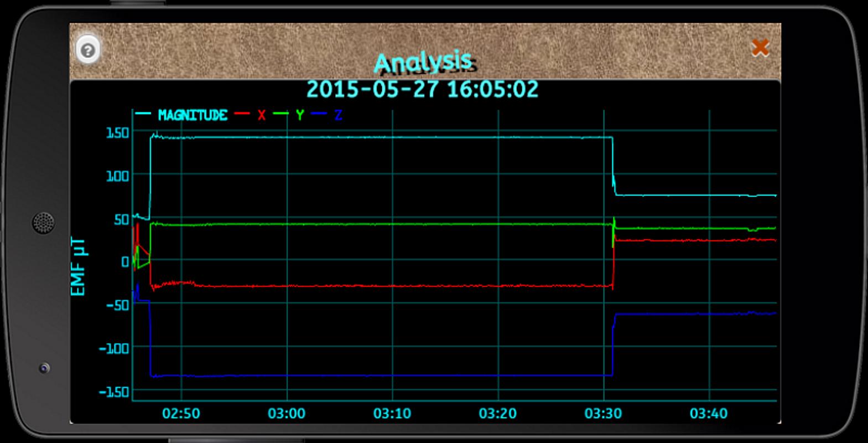Click the 50 y-axis value
868x443 pixels.
click(121, 219)
